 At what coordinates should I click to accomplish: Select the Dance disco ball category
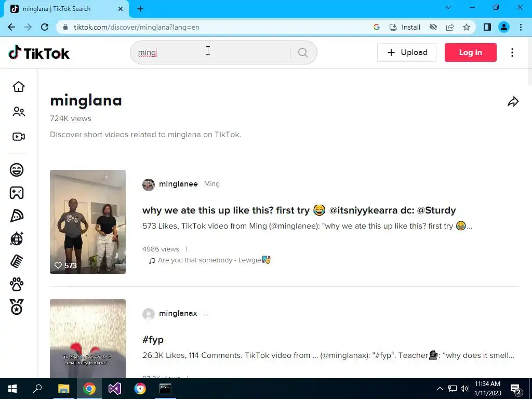[x=17, y=238]
